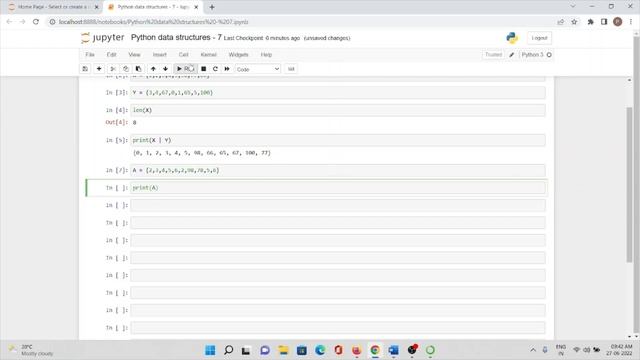Rename the notebook title Python data structures - 7
This screenshot has height=360, width=640.
pyautogui.click(x=176, y=38)
